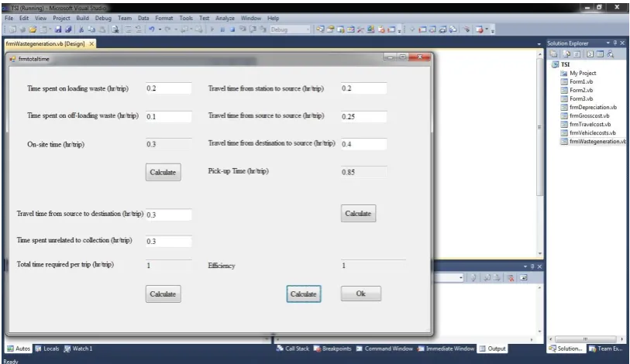Open the active documents list dropdown
Image resolution: width=630 pixels, height=364 pixels.
coord(539,44)
